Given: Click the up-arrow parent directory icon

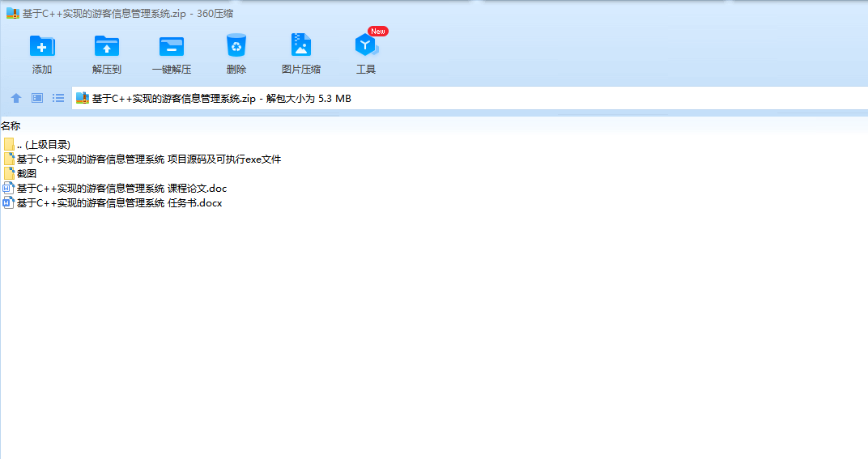Looking at the screenshot, I should tap(16, 98).
